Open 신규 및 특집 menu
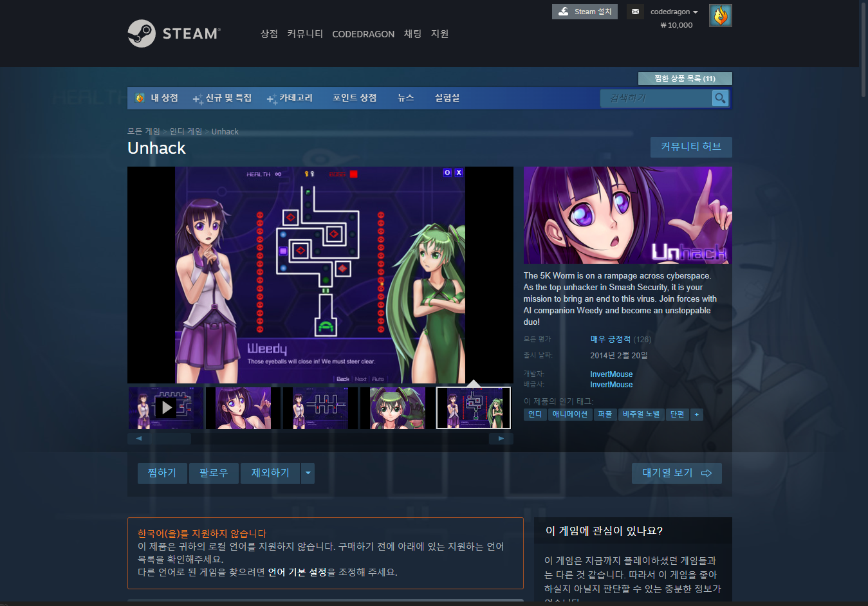The width and height of the screenshot is (868, 606). tap(223, 98)
